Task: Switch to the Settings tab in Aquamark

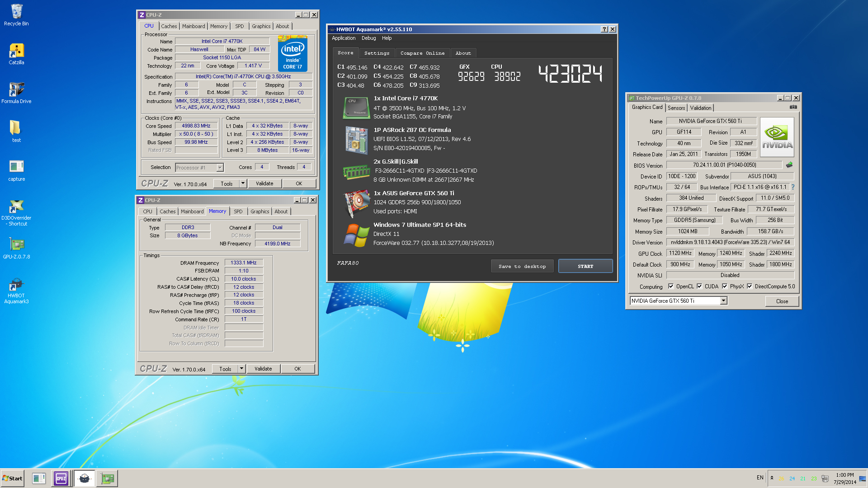Action: pyautogui.click(x=377, y=53)
